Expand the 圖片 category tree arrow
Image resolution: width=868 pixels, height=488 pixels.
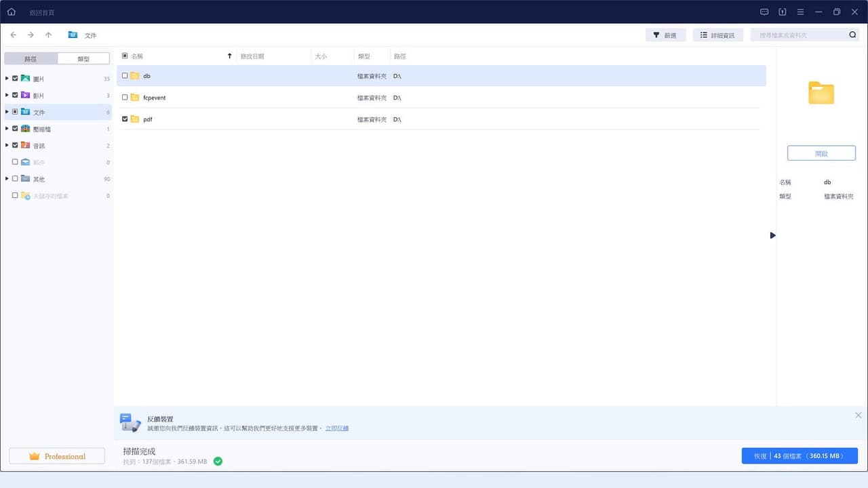tap(7, 79)
